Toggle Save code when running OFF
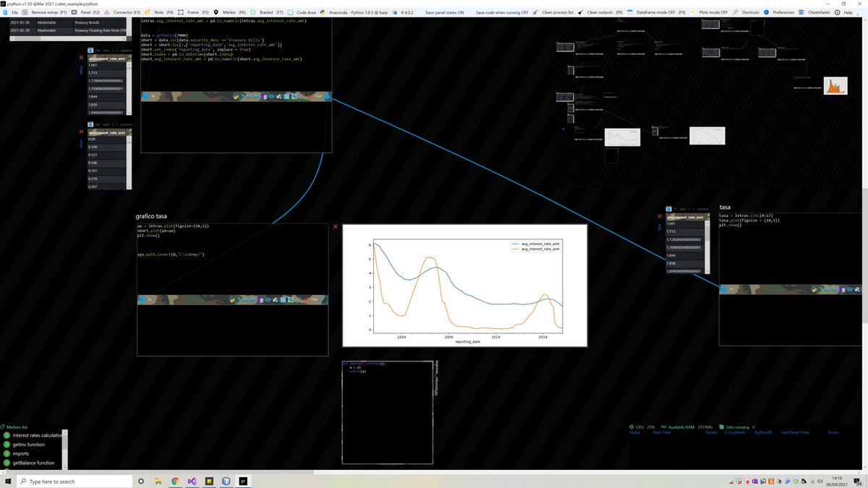Screen dimensions: 868x488 (x=501, y=12)
